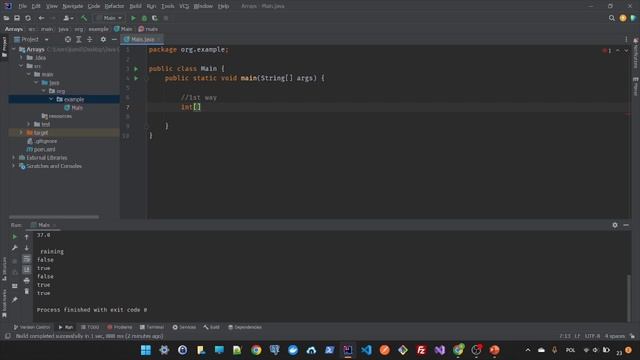Expand External Libraries node
The height and width of the screenshot is (360, 640).
point(13,158)
